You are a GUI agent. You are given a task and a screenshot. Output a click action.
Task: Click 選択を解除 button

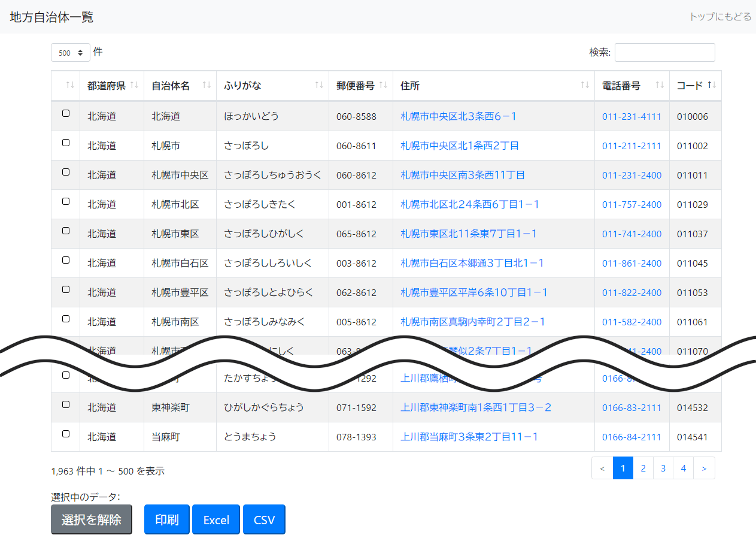(x=92, y=519)
